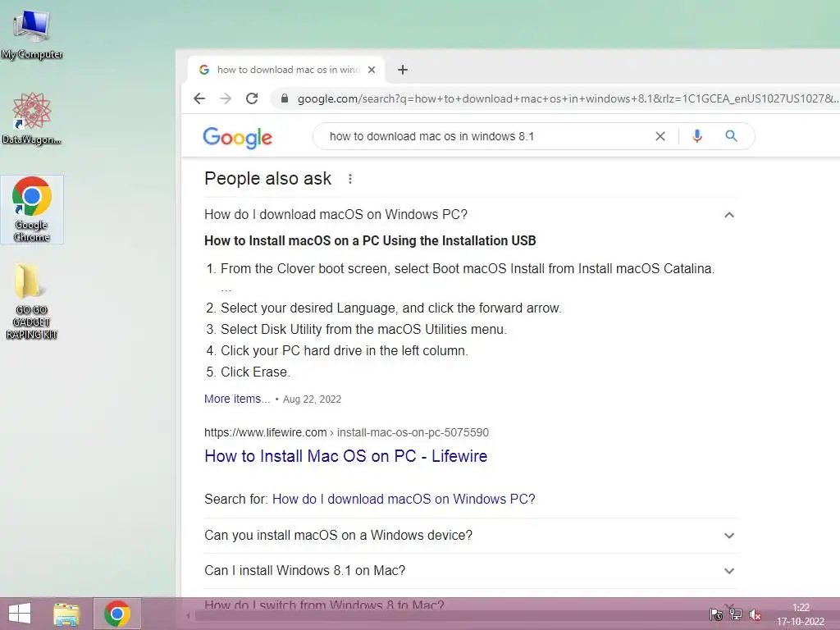This screenshot has width=840, height=630.
Task: Open the GO GO GADGET folder on desktop
Action: [32, 302]
